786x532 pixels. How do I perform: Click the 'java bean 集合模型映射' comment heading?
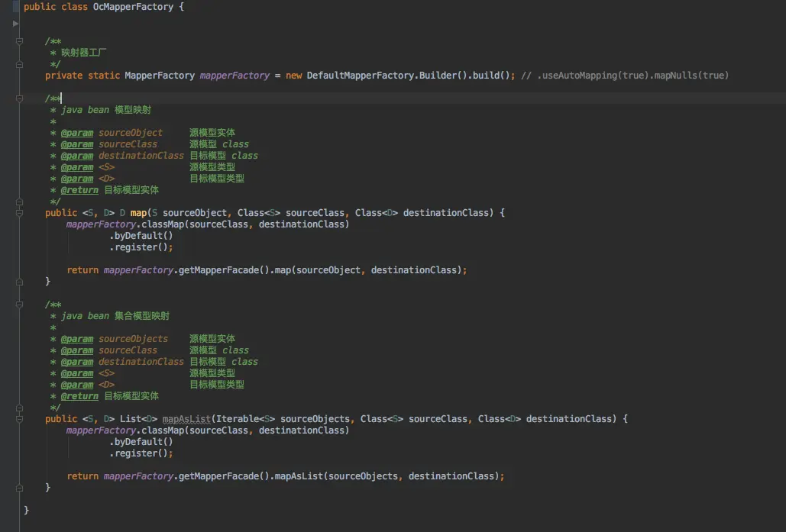point(115,316)
